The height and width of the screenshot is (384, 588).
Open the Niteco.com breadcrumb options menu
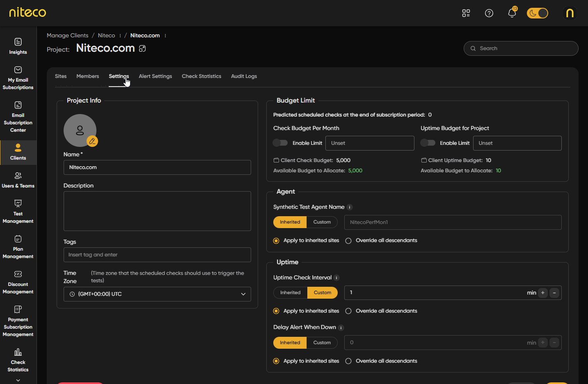(x=165, y=36)
